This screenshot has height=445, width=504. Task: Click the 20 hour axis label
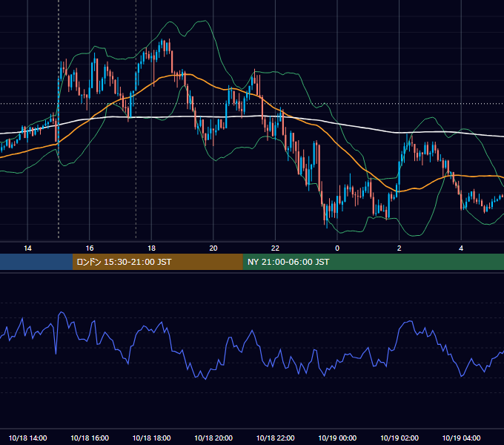click(x=213, y=248)
